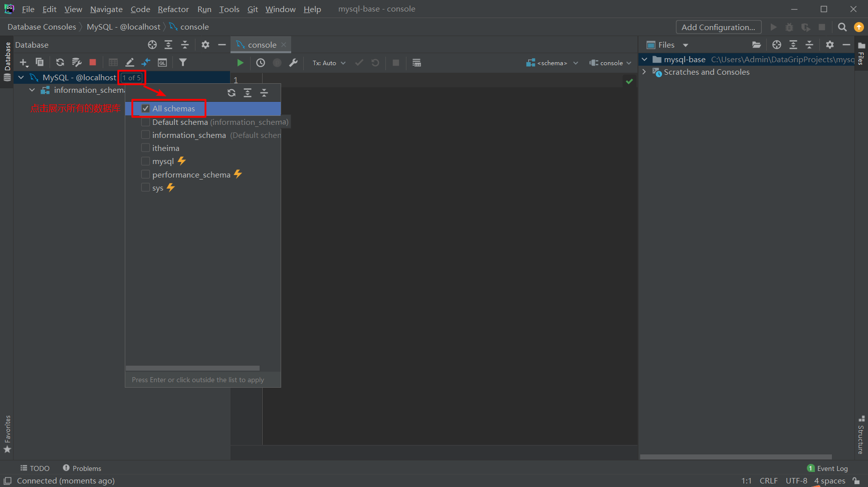Open the Refactor menu
The height and width of the screenshot is (487, 868).
pos(173,9)
